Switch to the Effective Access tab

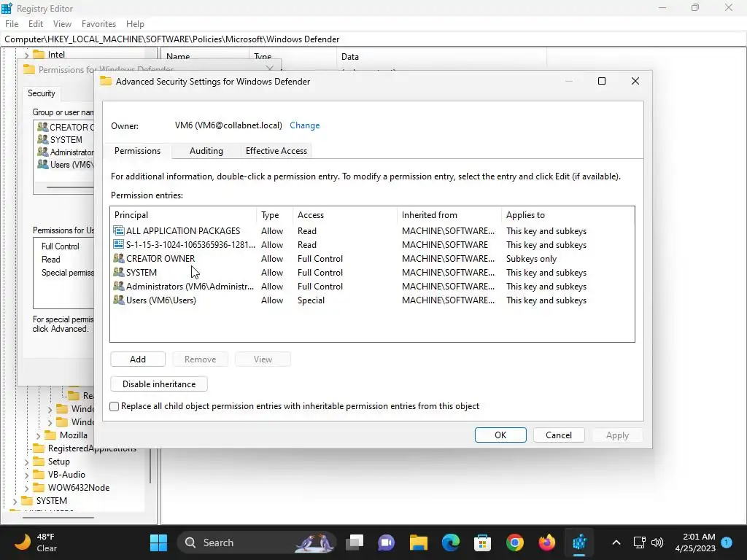coord(276,151)
